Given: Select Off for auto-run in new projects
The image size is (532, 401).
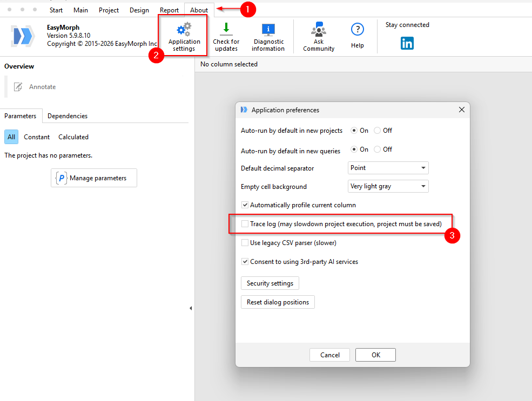Looking at the screenshot, I should pyautogui.click(x=378, y=131).
